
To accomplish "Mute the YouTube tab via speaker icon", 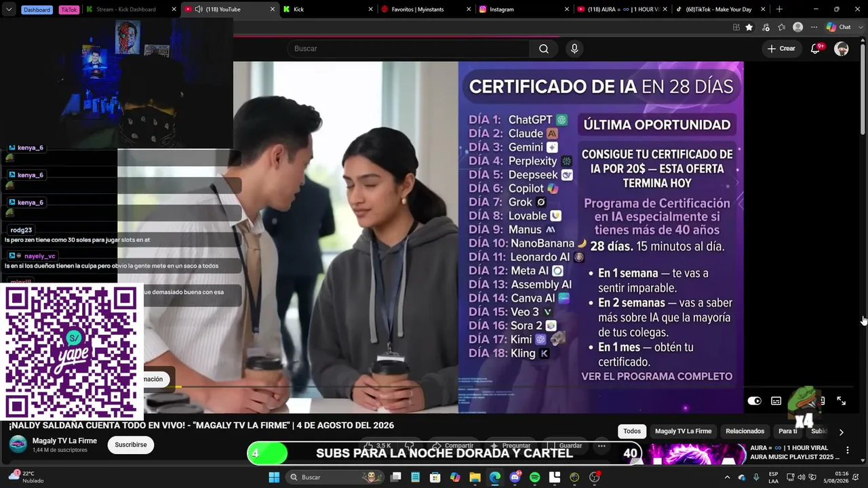I will (x=199, y=9).
